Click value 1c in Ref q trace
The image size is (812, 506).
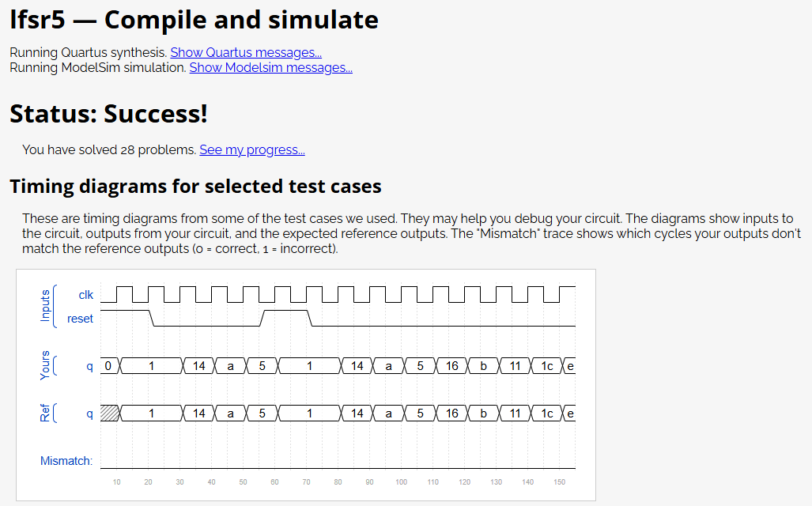(547, 413)
